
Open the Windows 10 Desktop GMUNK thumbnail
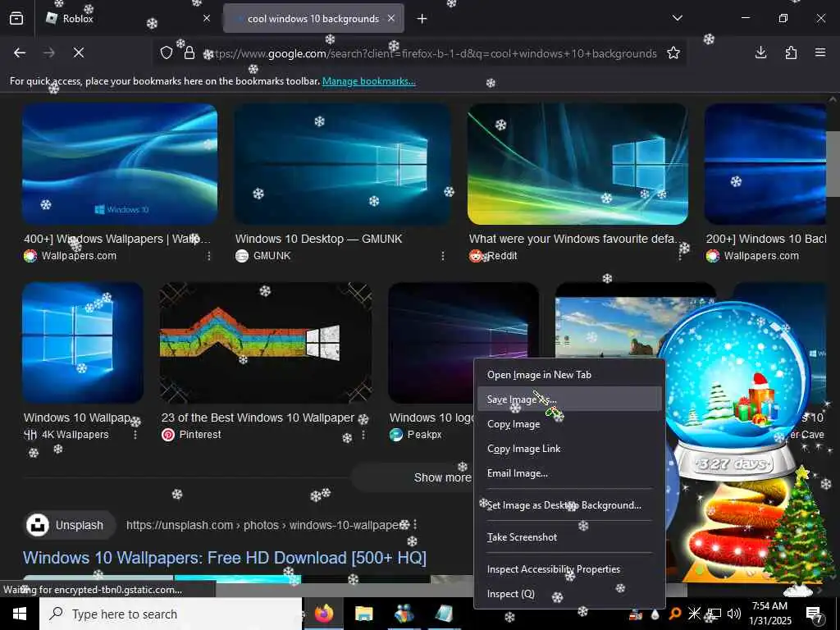[x=342, y=164]
